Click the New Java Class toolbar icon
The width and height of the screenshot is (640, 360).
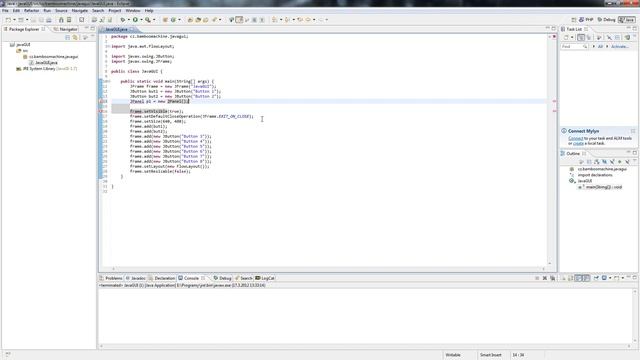[173, 20]
